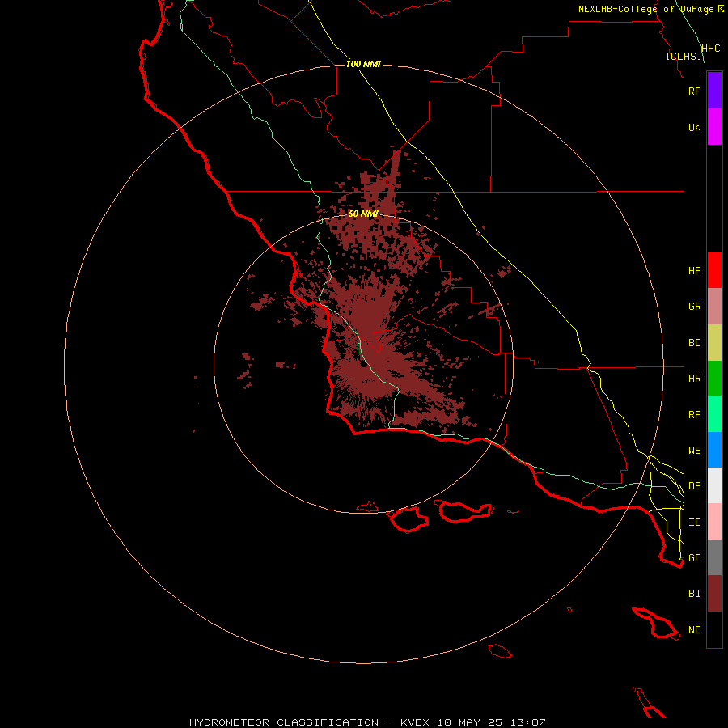Image resolution: width=728 pixels, height=728 pixels.
Task: Click the NEXLAB-College of DuPage credit text
Action: point(645,9)
